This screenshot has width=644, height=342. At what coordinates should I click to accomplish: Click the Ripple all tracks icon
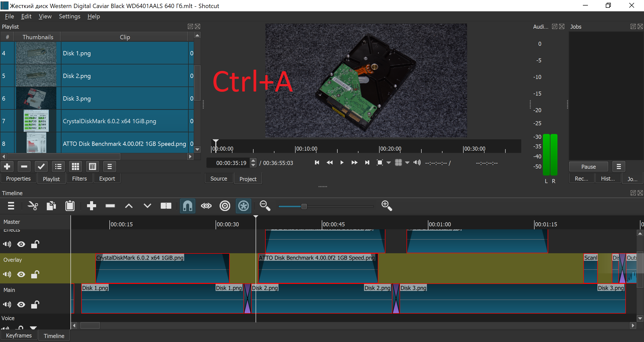[243, 206]
